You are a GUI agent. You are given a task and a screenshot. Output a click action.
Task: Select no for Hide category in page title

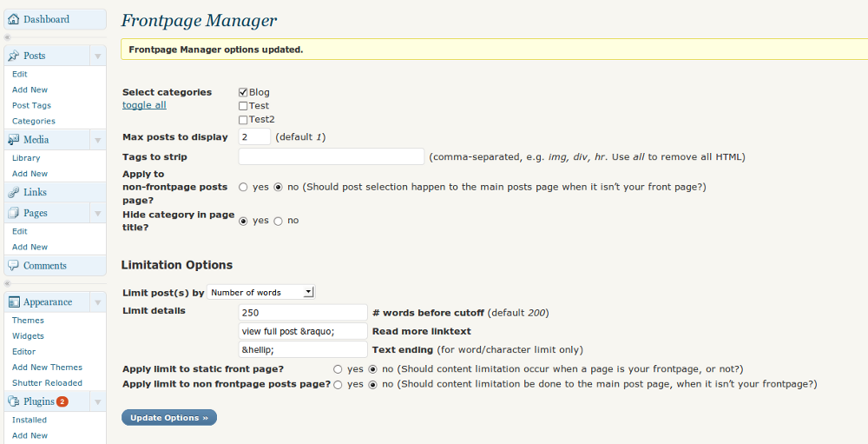point(278,221)
